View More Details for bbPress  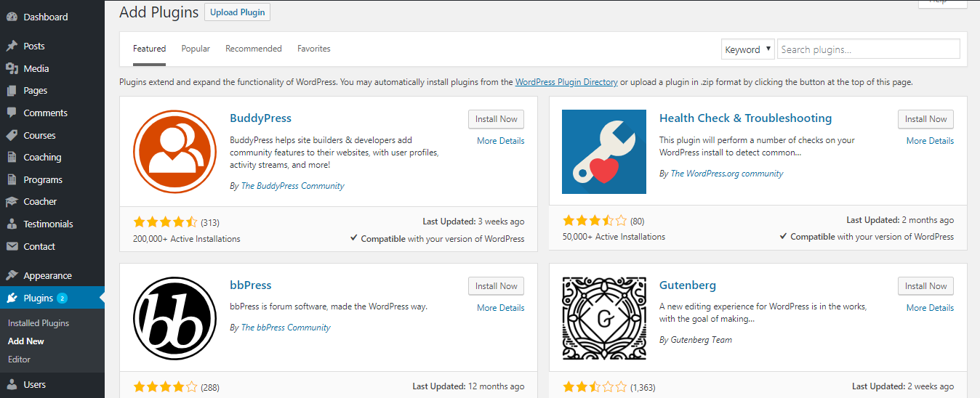click(x=500, y=308)
